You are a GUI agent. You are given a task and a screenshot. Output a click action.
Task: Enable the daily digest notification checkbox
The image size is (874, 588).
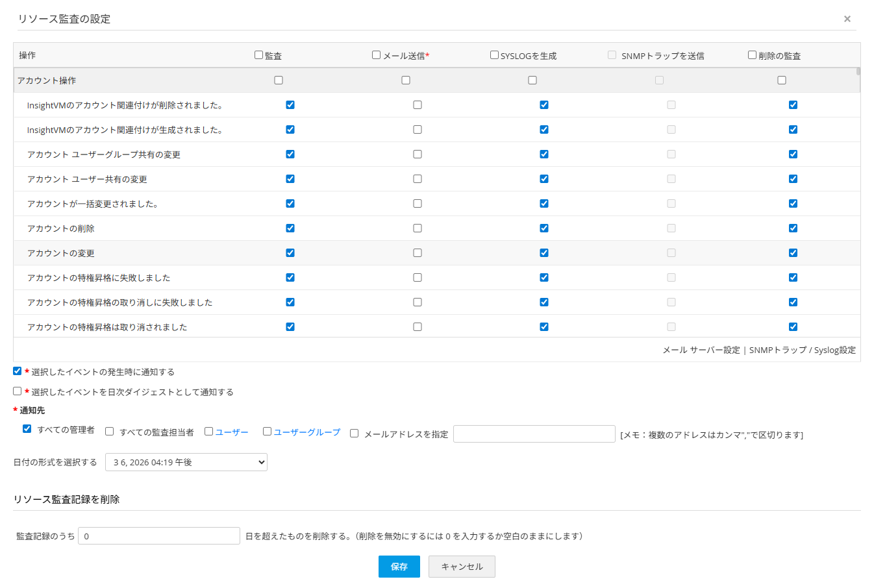tap(18, 391)
